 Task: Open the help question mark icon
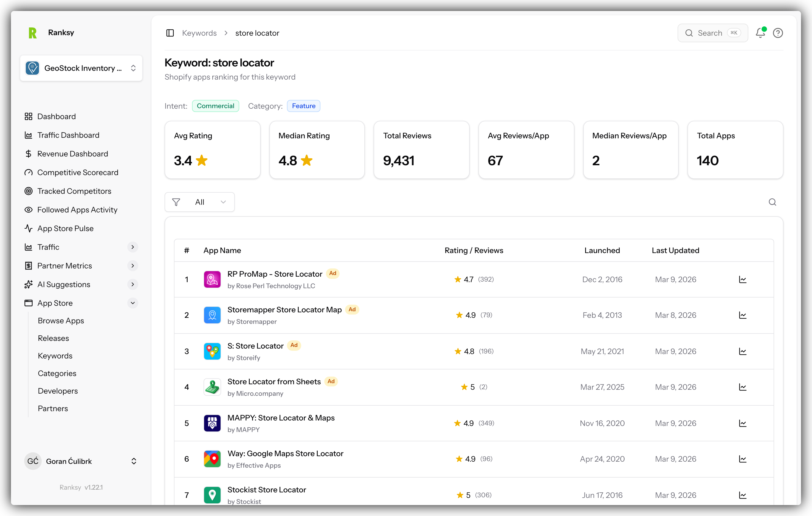tap(778, 33)
